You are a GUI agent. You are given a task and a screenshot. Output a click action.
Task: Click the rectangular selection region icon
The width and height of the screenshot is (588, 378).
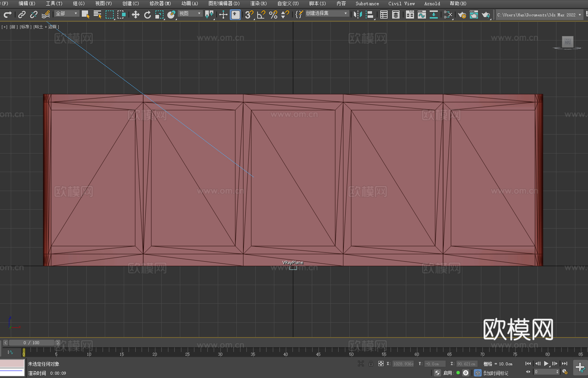(110, 14)
